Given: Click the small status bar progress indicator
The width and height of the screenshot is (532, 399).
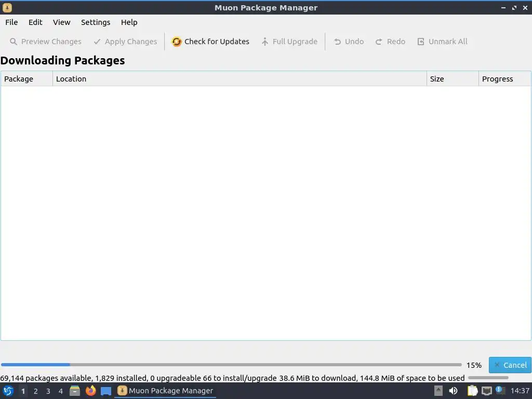Looking at the screenshot, I should (x=488, y=378).
